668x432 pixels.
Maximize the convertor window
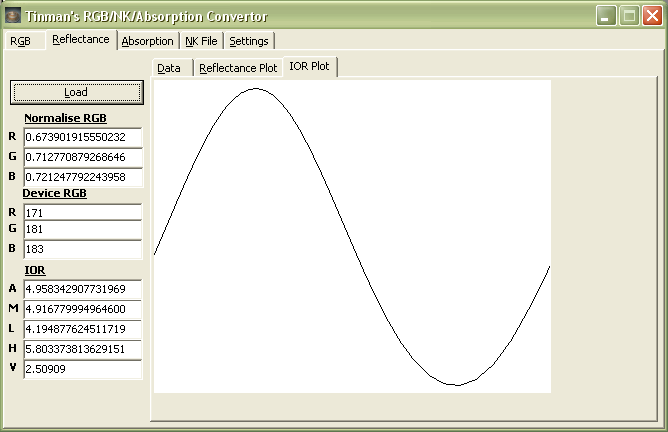(x=629, y=15)
